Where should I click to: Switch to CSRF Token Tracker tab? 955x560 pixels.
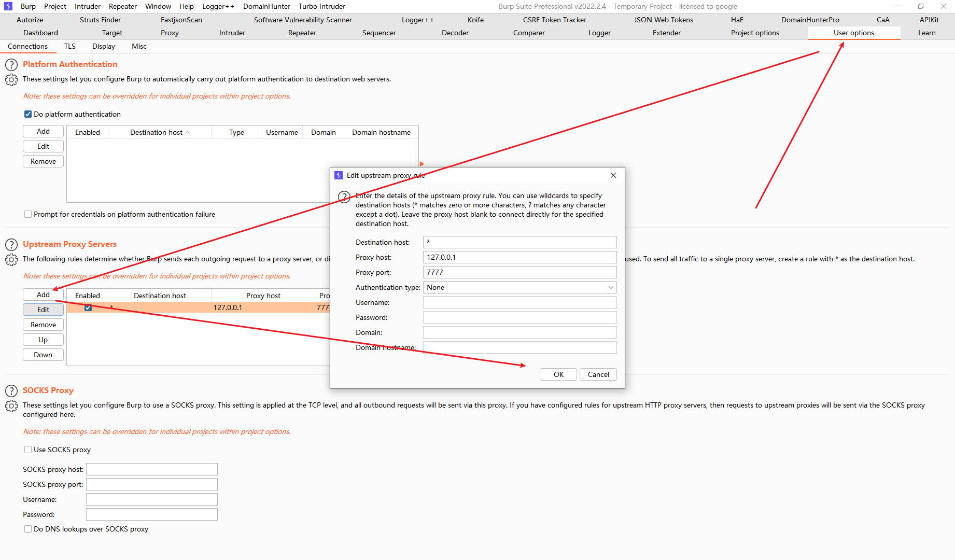555,20
